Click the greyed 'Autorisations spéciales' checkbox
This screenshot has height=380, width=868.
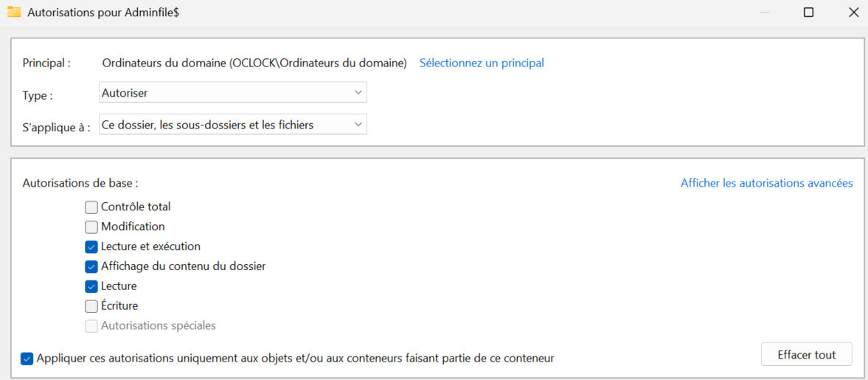(91, 326)
